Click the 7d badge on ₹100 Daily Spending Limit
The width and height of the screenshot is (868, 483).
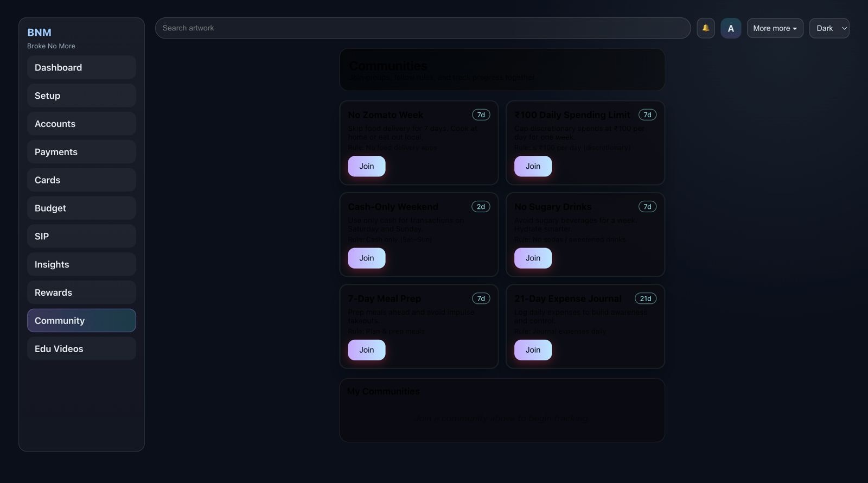pos(647,115)
